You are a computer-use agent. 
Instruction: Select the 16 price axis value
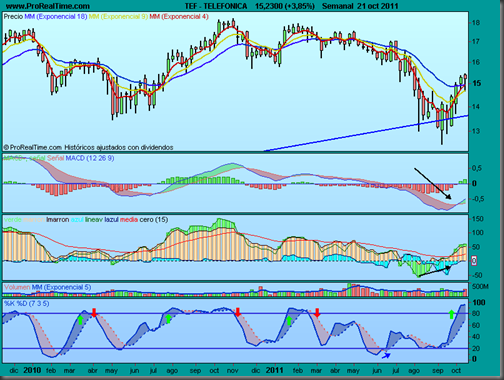click(476, 62)
